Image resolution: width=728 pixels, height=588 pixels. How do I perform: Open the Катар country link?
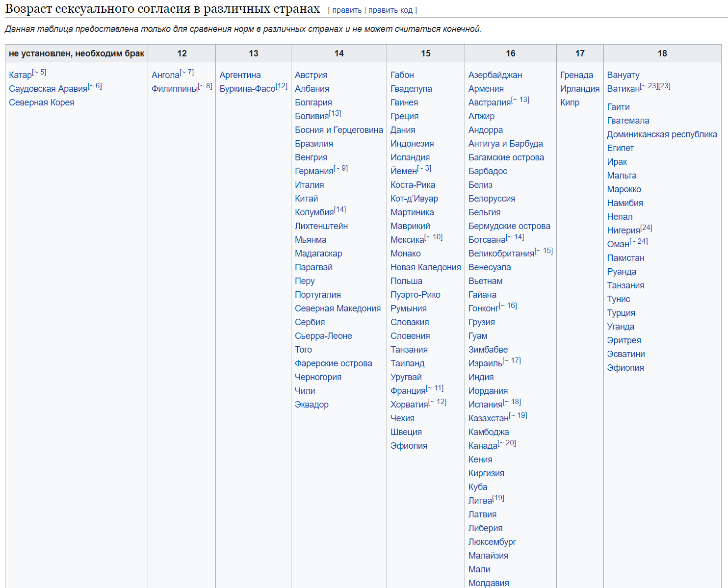coord(20,75)
